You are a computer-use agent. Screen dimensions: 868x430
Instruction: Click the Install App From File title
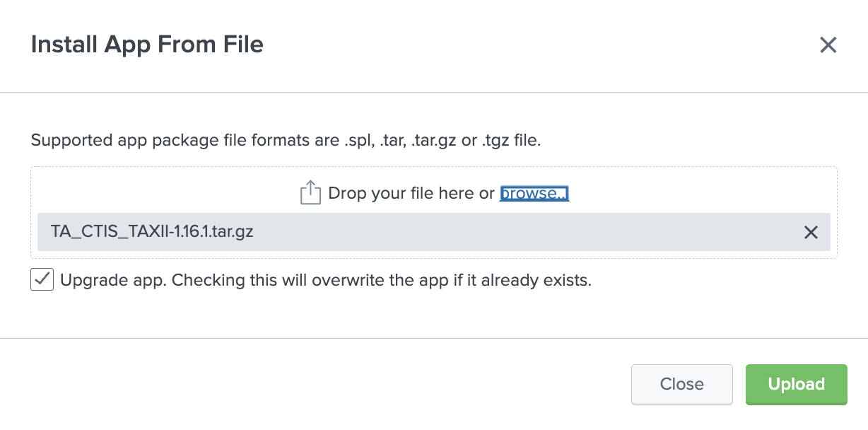click(146, 44)
